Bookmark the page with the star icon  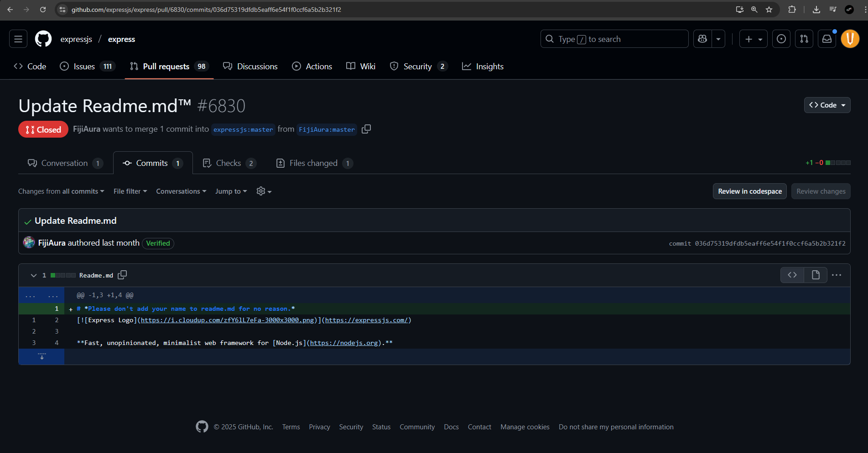(769, 9)
